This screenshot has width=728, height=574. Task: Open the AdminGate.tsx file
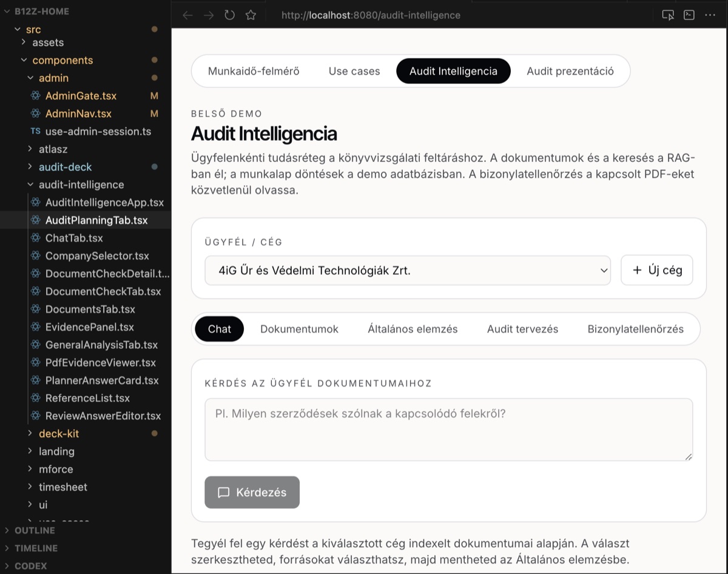point(81,96)
